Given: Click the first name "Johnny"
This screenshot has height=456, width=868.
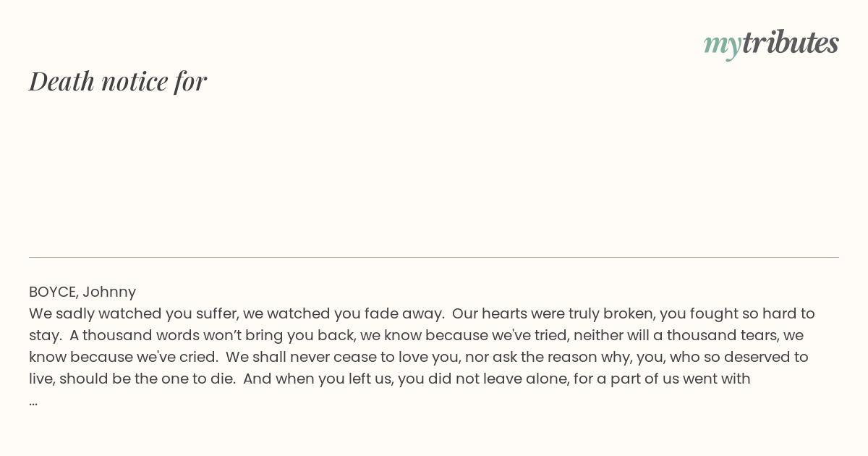Looking at the screenshot, I should [x=109, y=292].
